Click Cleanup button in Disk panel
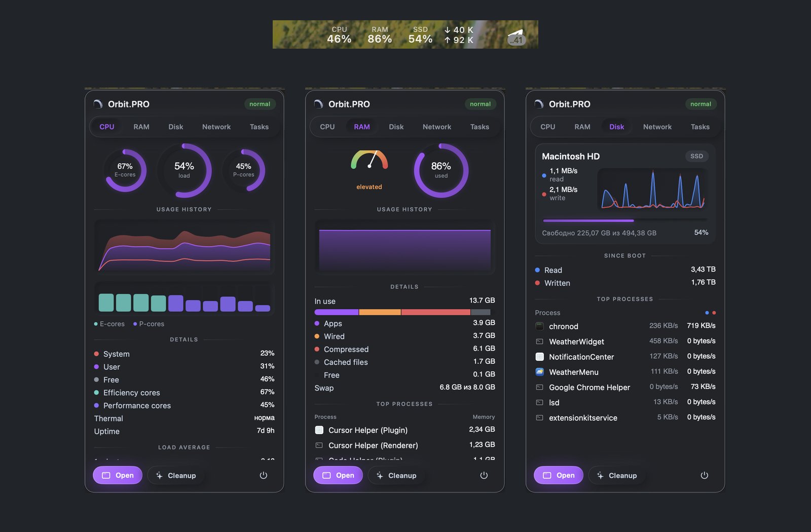The height and width of the screenshot is (532, 811). point(617,475)
